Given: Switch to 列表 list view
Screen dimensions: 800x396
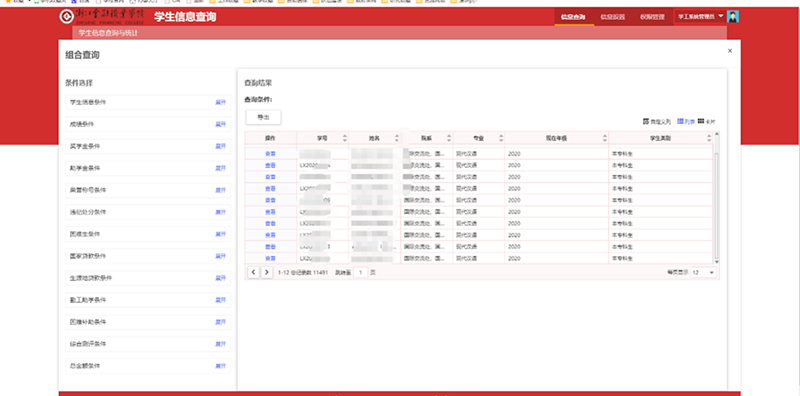Looking at the screenshot, I should click(686, 121).
